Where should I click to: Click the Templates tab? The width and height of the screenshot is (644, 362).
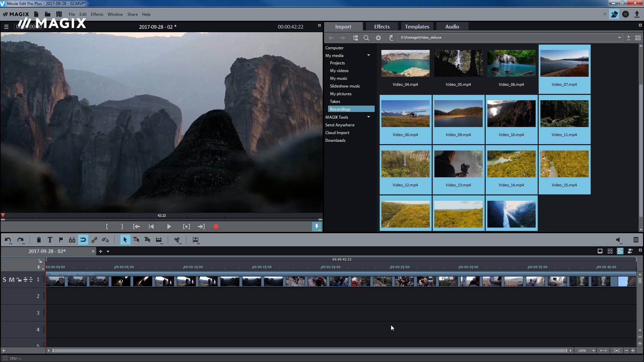(x=417, y=26)
